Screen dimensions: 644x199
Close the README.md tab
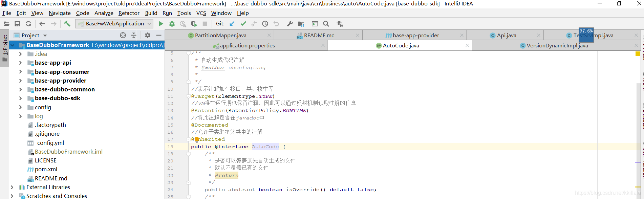358,35
